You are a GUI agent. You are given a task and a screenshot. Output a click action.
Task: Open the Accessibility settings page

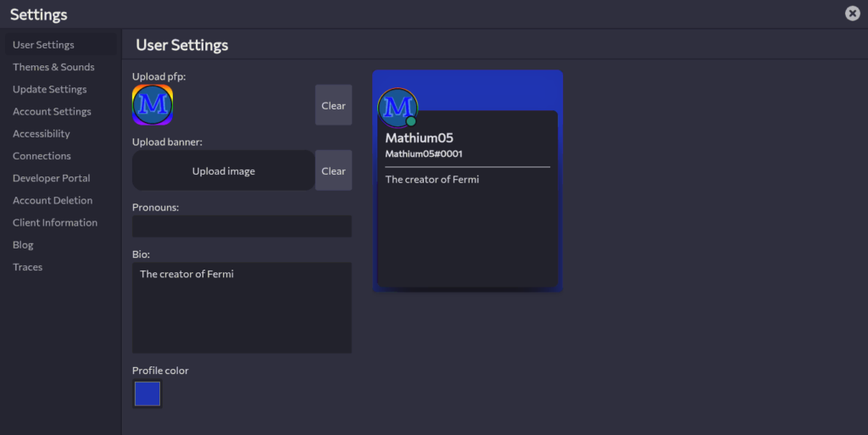[42, 134]
